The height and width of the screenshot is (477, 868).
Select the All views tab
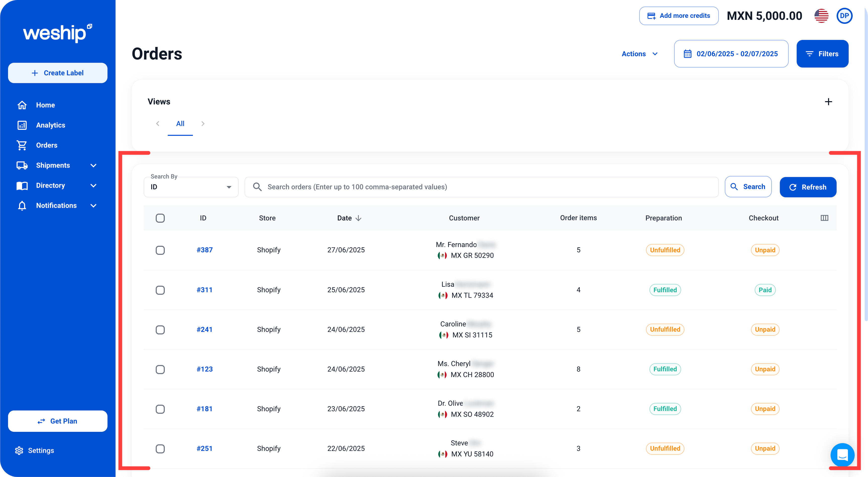pos(180,124)
